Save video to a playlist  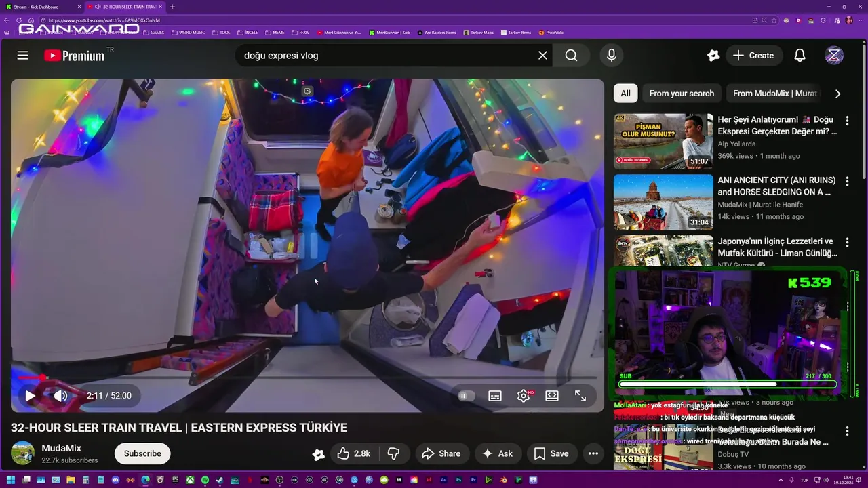coord(551,453)
